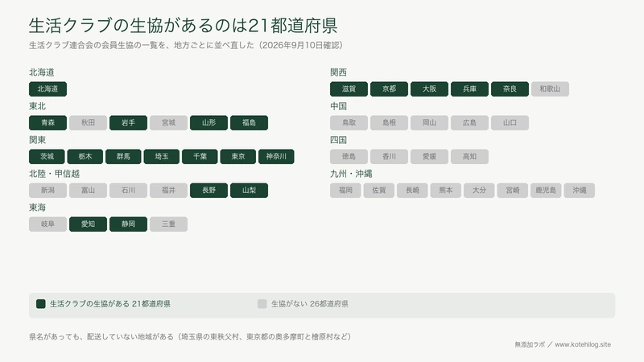Click the 埼玉 chip
The height and width of the screenshot is (362, 644).
[162, 156]
